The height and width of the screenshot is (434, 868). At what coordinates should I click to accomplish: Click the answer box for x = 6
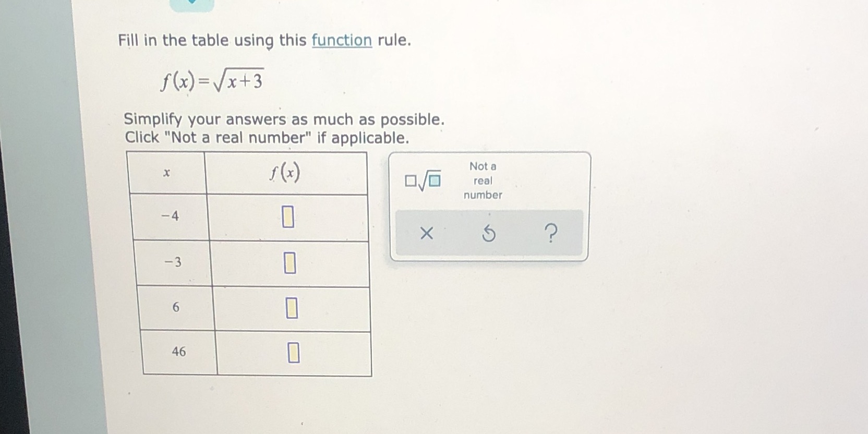[x=292, y=308]
